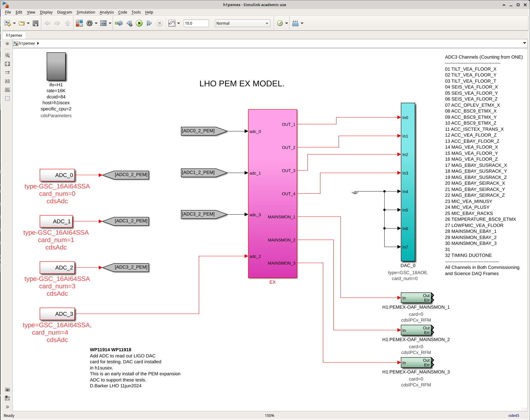Toggle the sample time display arrows icon

pyautogui.click(x=7, y=72)
